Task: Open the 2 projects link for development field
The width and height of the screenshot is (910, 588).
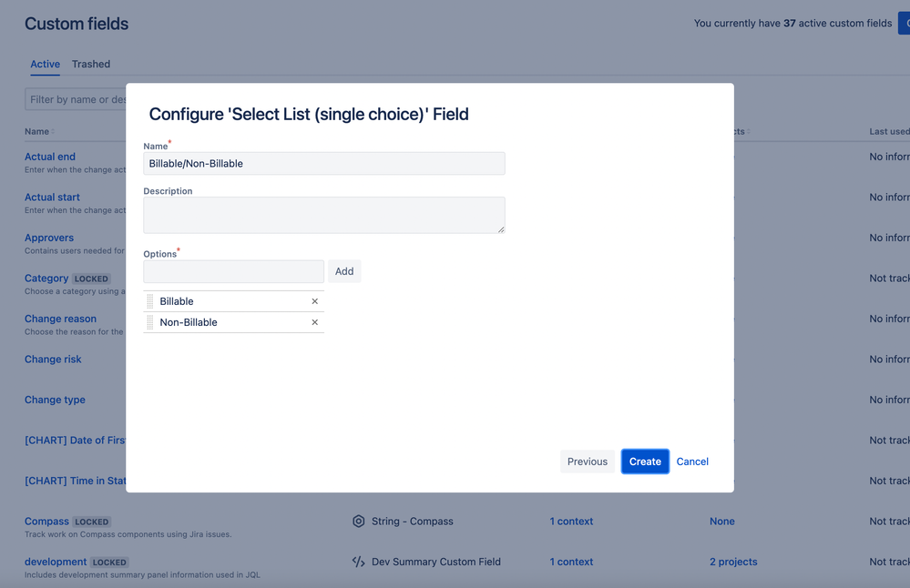Action: coord(733,562)
